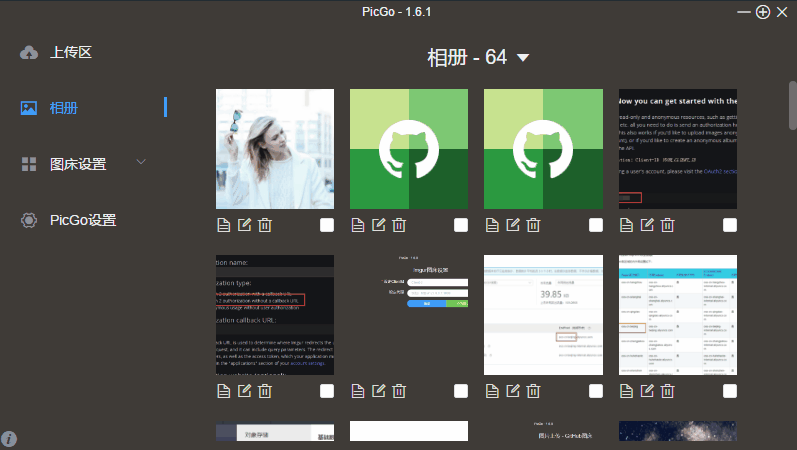The height and width of the screenshot is (450, 797).
Task: Check box under Imgur settings screenshot
Action: click(461, 391)
